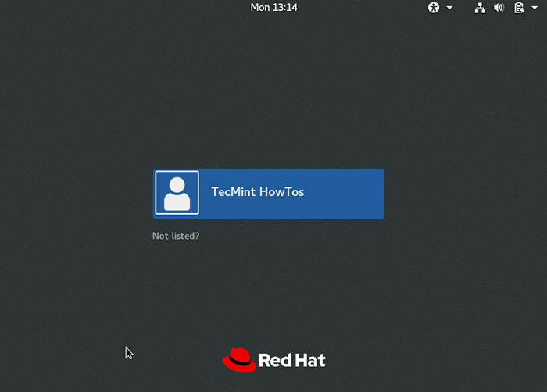Screen dimensions: 547x392
Task: Click the red fedora hat logo
Action: pyautogui.click(x=238, y=360)
